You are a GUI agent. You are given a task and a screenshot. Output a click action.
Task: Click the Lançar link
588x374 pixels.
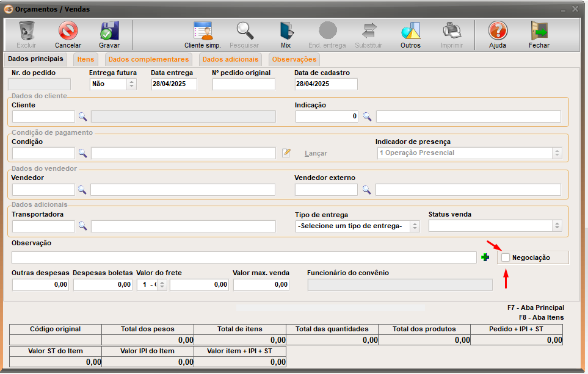[316, 154]
